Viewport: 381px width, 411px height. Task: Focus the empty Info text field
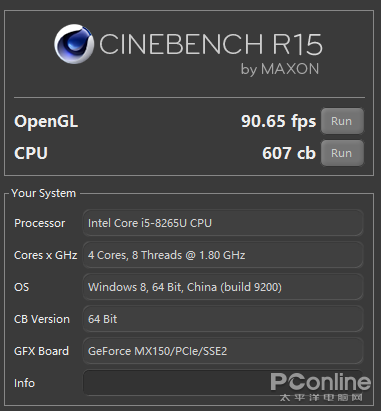(x=223, y=383)
